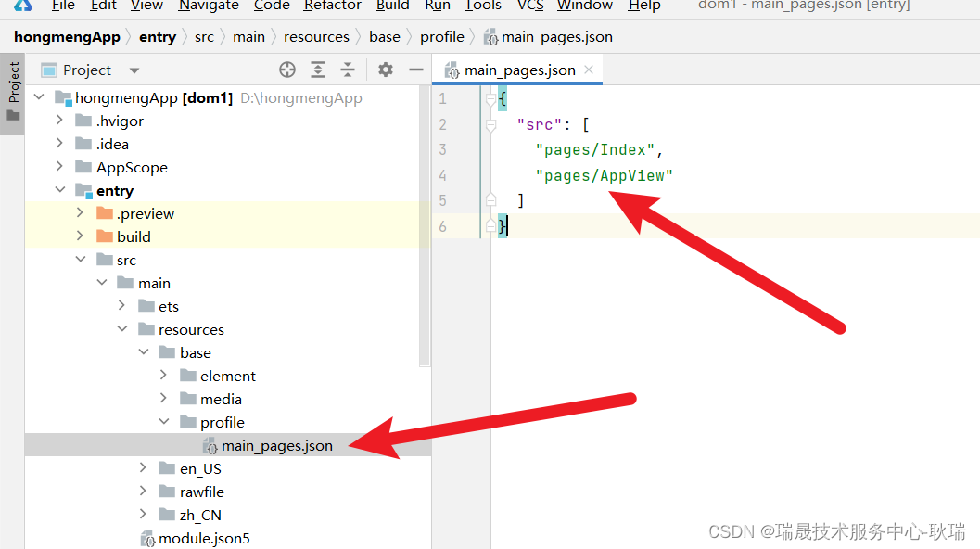980x549 pixels.
Task: Fold the JSON object at line 1
Action: [490, 99]
